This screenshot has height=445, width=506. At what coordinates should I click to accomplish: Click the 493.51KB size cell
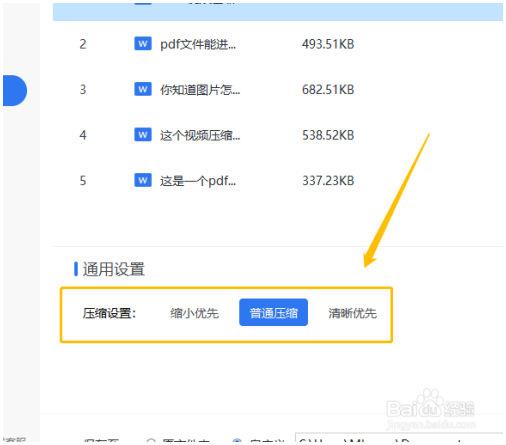(x=328, y=44)
